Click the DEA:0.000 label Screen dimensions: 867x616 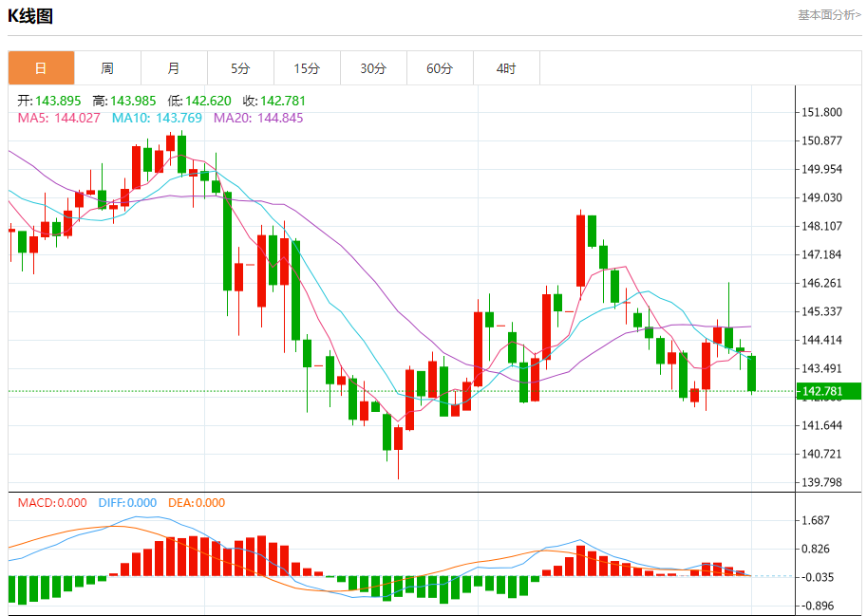(197, 503)
